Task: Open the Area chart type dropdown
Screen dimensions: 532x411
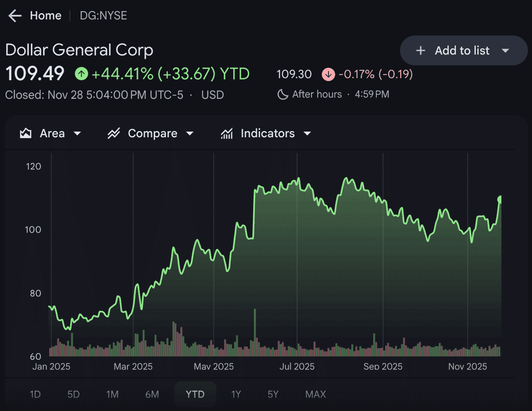Action: click(x=78, y=133)
